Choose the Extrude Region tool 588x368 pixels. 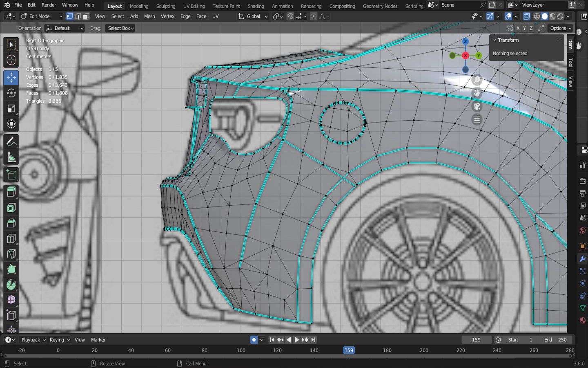click(11, 191)
